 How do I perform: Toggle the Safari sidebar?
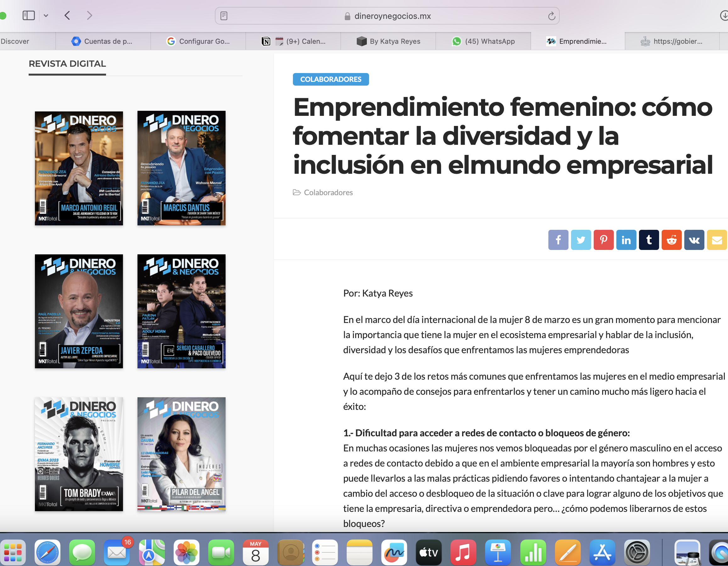tap(29, 15)
